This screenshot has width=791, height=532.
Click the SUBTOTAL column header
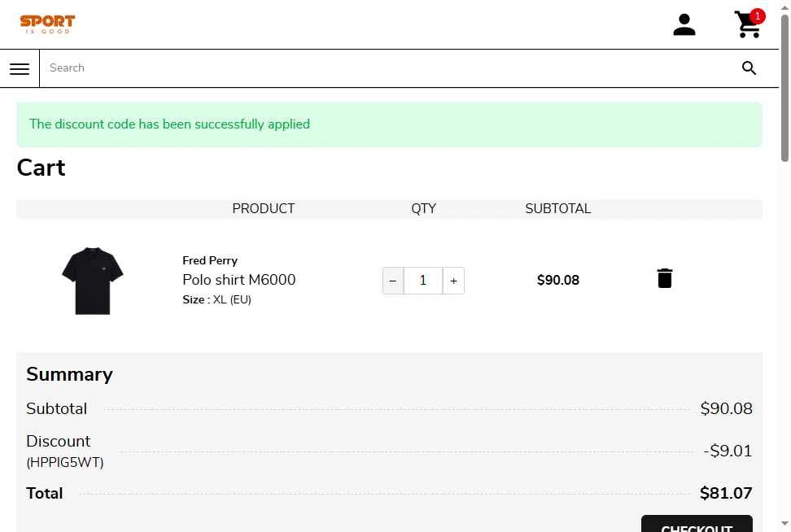point(558,209)
